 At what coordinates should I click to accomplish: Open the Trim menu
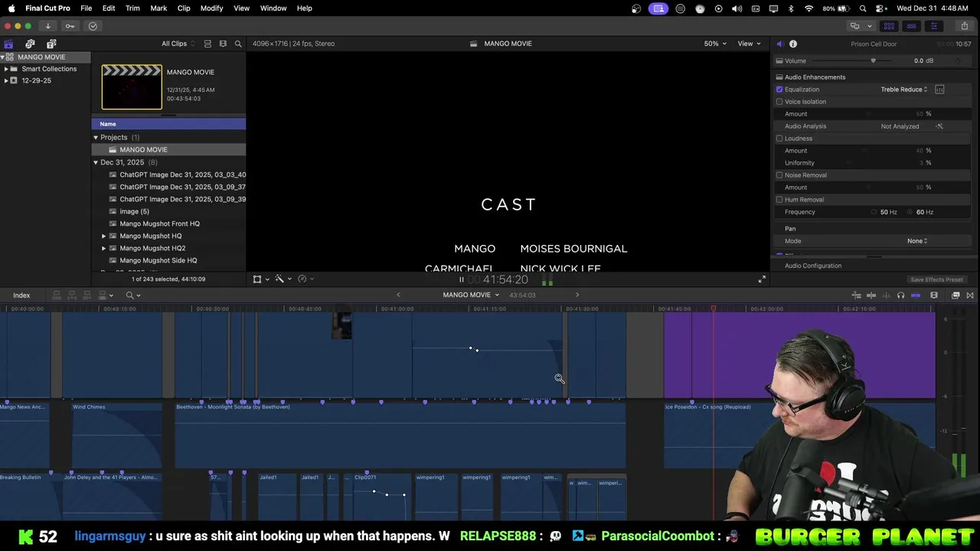click(132, 8)
